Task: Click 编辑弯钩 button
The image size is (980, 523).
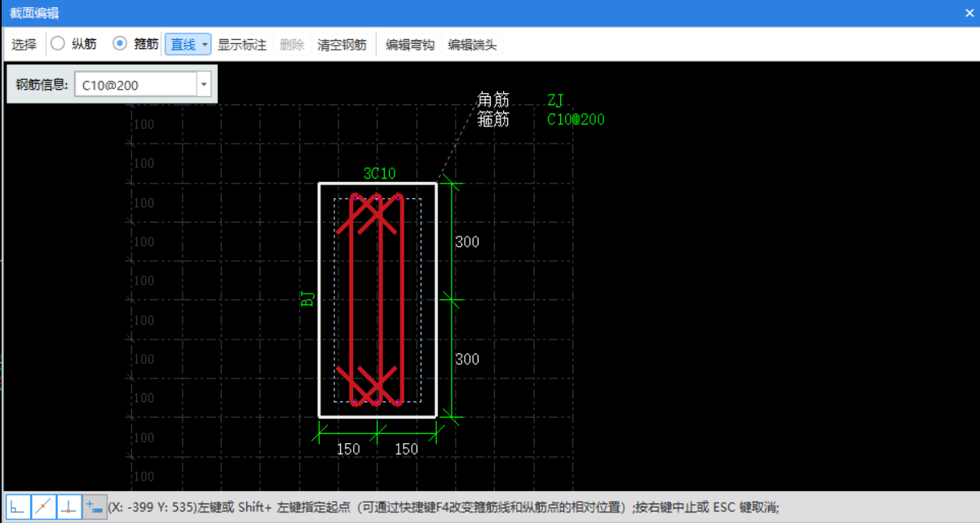Action: [410, 44]
